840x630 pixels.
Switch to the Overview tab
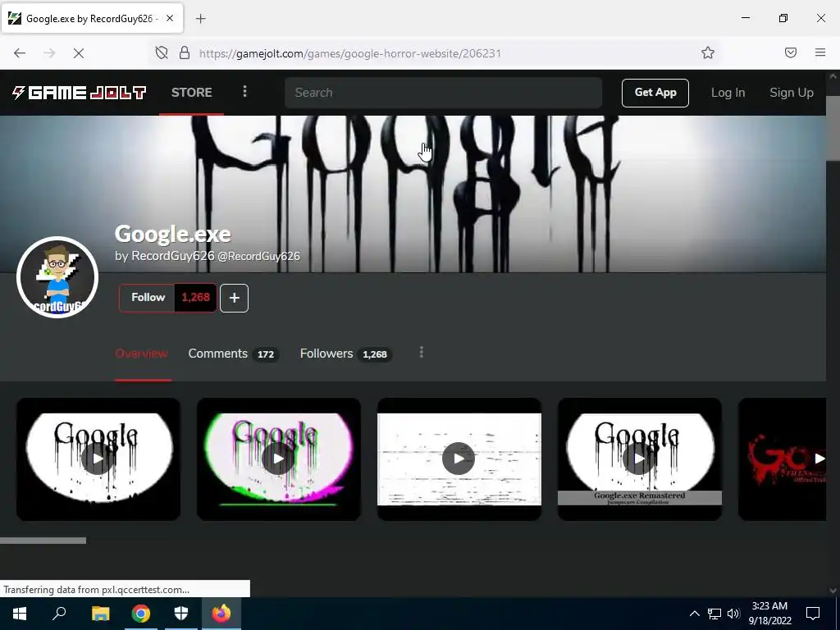click(x=141, y=354)
